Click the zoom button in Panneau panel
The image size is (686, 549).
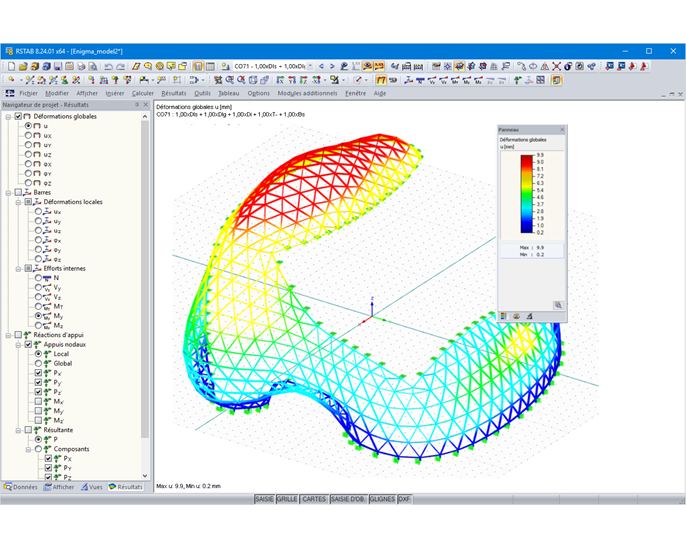click(x=558, y=305)
